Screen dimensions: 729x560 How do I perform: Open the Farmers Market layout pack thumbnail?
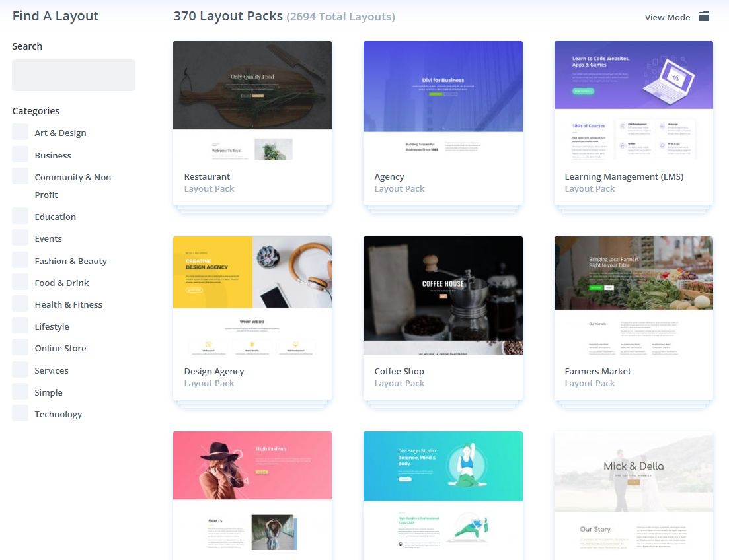[634, 296]
